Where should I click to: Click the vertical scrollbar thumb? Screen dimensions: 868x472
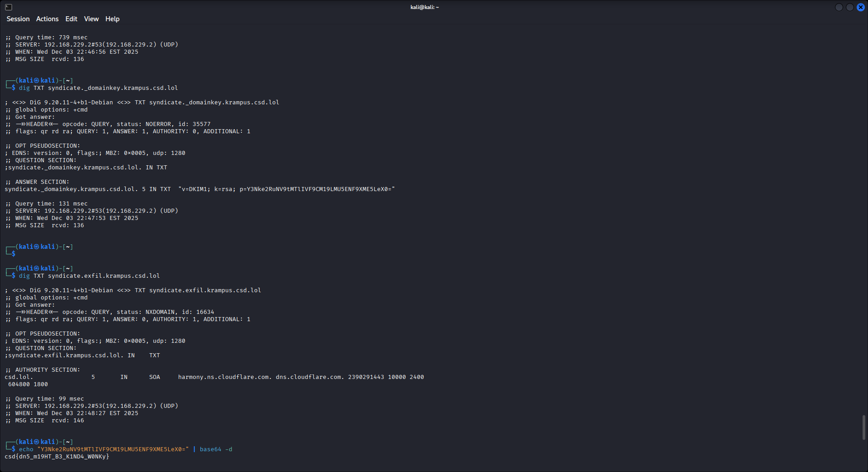click(863, 427)
